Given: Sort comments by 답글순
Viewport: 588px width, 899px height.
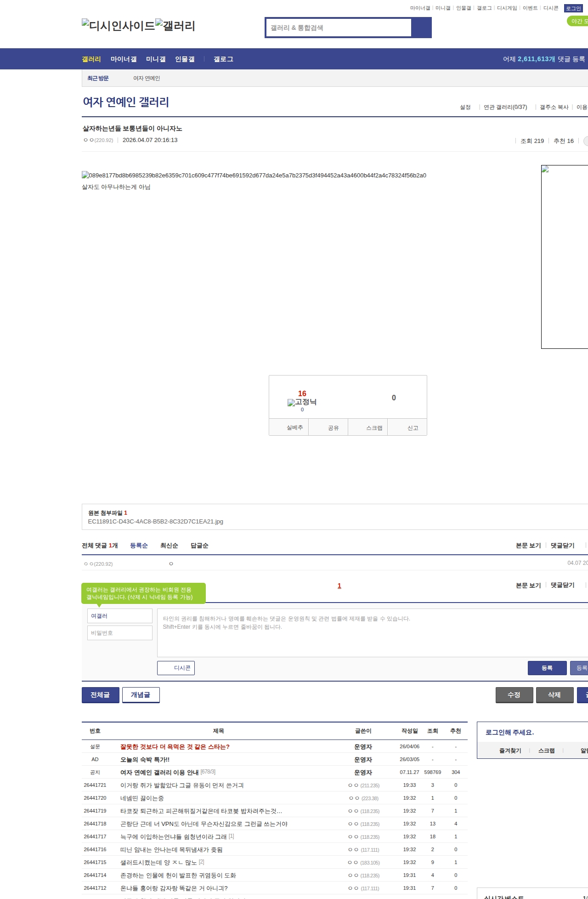Looking at the screenshot, I should [199, 546].
